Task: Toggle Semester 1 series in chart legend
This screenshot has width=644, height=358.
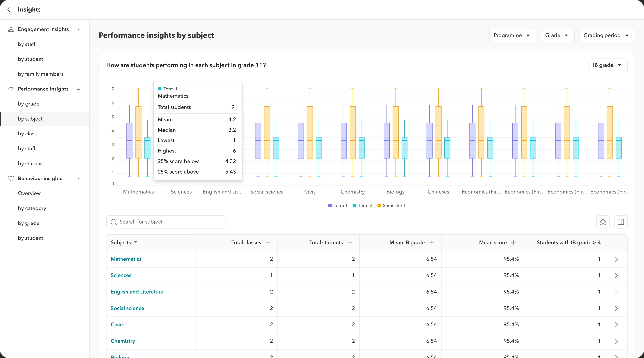Action: point(392,205)
